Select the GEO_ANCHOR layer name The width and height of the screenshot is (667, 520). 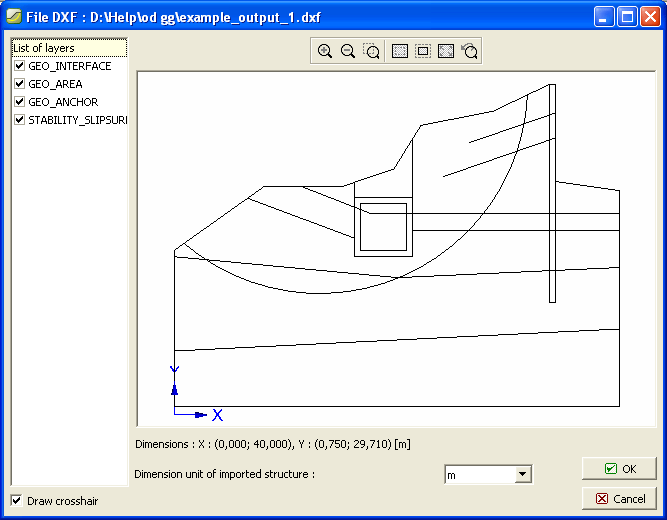pos(63,102)
